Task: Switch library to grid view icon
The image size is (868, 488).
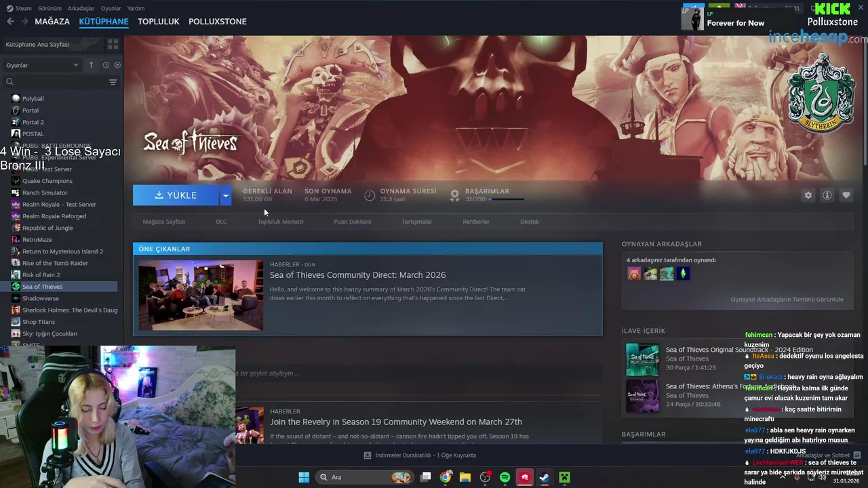Action: (x=113, y=44)
